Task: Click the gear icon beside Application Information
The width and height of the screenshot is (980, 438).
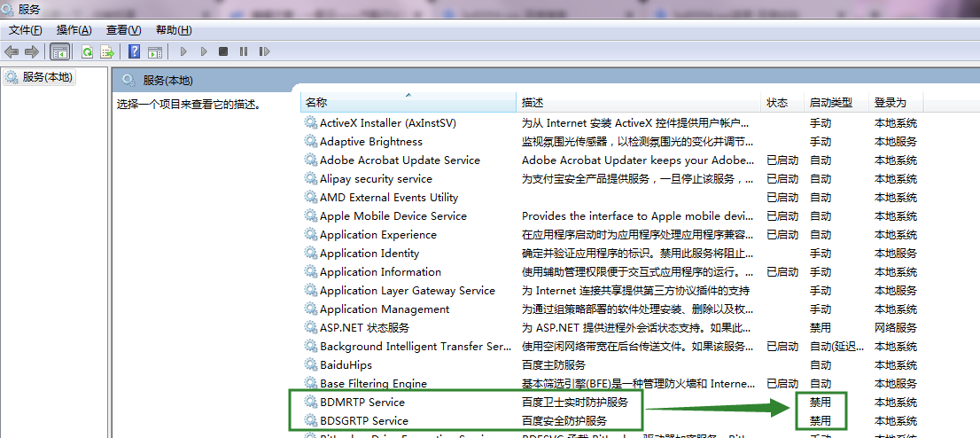Action: pyautogui.click(x=311, y=271)
